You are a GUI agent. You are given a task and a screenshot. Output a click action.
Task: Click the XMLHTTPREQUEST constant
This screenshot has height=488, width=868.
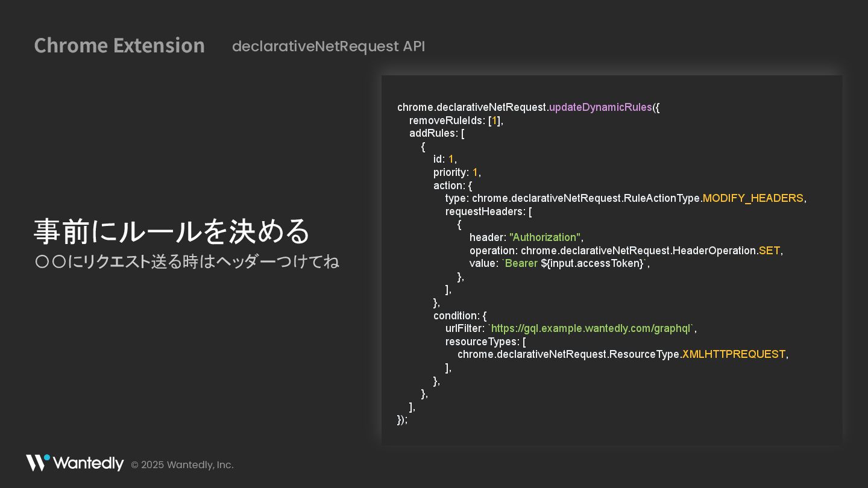click(734, 354)
